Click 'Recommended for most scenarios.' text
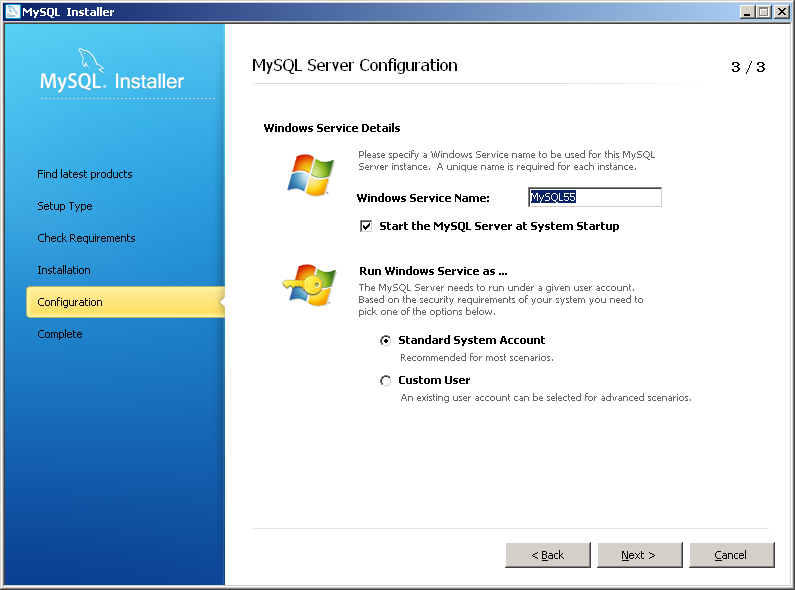 pyautogui.click(x=477, y=357)
